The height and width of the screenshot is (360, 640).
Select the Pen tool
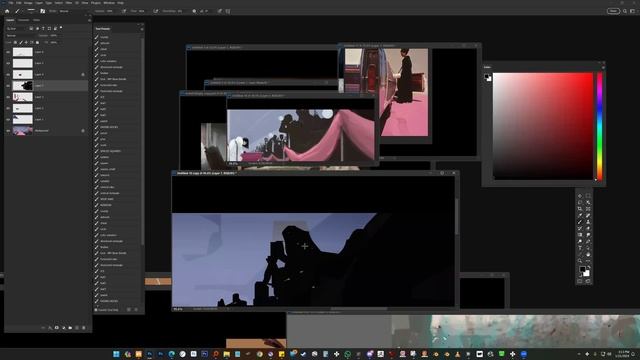[588, 242]
